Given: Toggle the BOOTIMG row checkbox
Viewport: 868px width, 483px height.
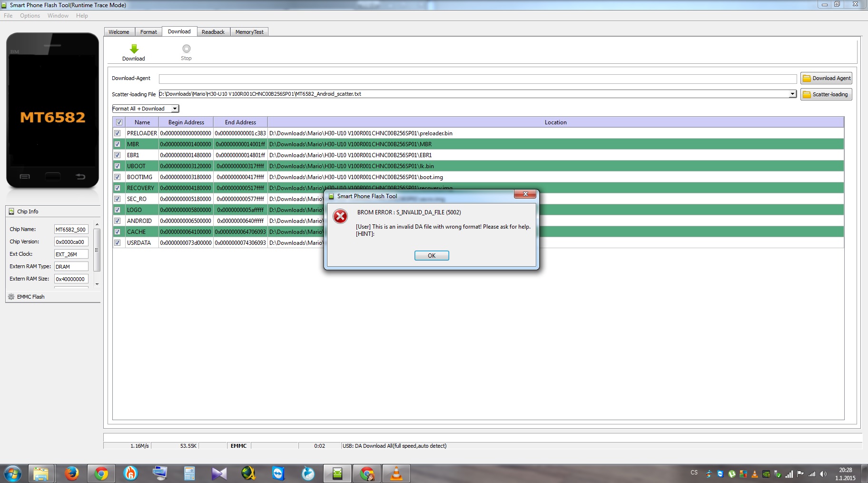Looking at the screenshot, I should (118, 177).
